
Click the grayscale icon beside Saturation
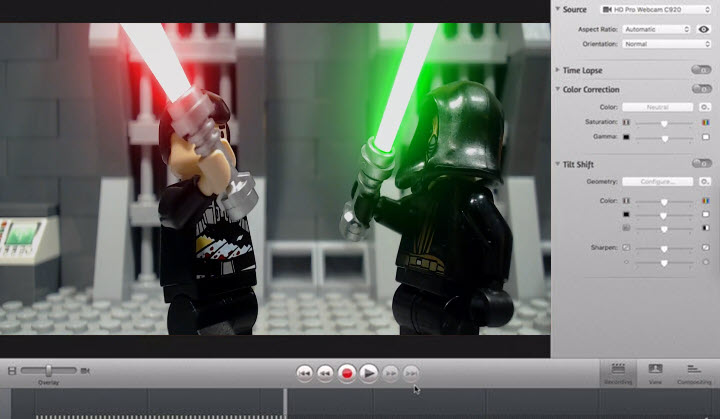(x=626, y=122)
